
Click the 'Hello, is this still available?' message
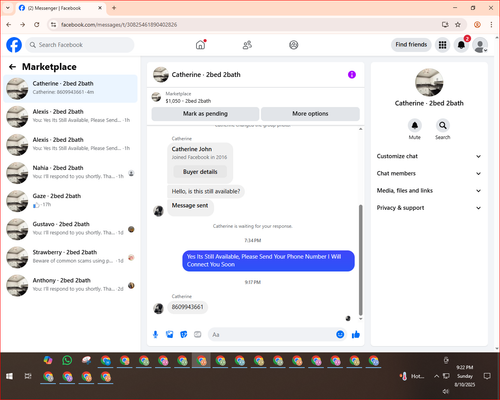coord(206,191)
